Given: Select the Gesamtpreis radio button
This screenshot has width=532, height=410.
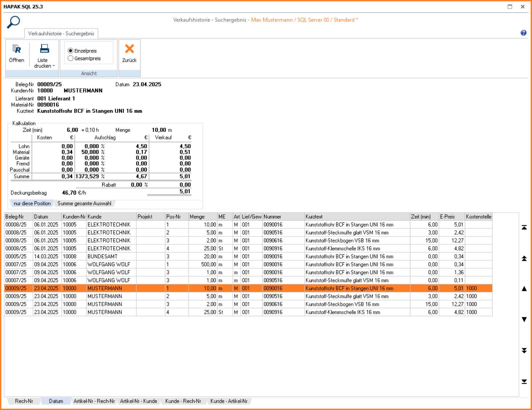Looking at the screenshot, I should tap(70, 58).
